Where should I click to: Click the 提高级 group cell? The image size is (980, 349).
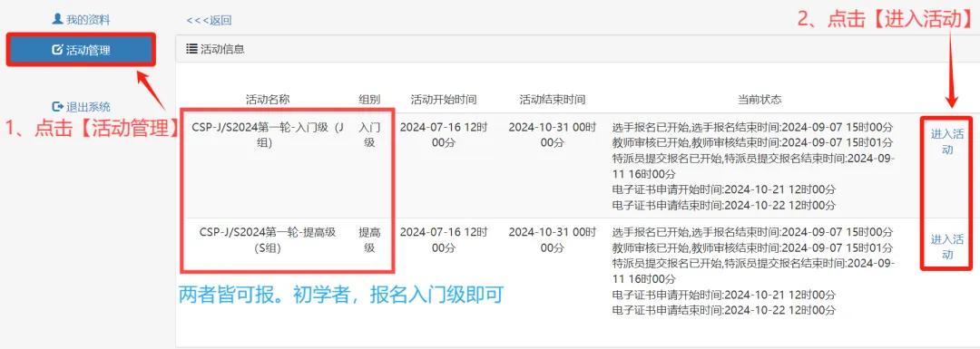(x=368, y=240)
